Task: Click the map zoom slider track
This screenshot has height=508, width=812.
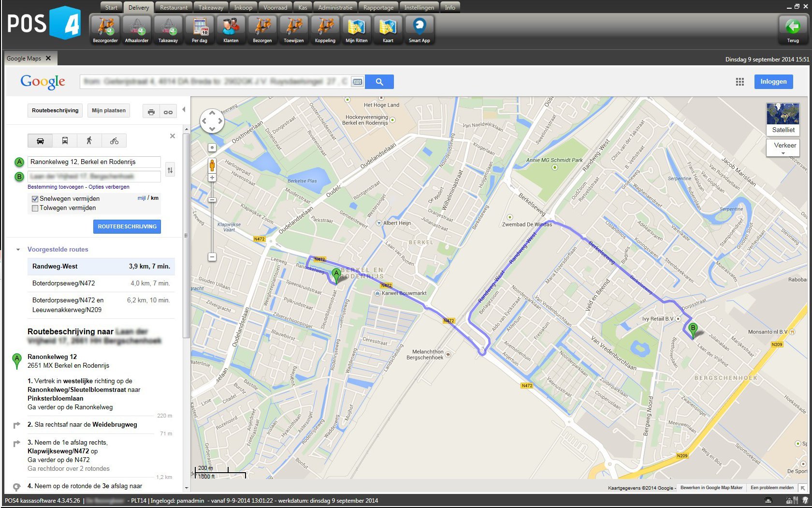Action: pos(212,227)
